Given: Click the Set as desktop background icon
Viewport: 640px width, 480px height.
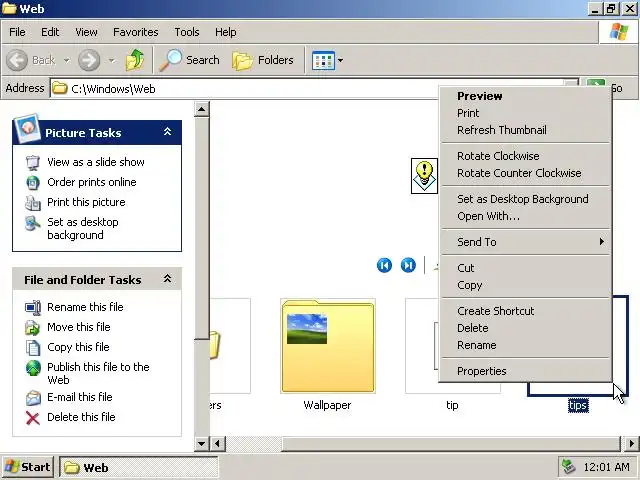Looking at the screenshot, I should tap(33, 223).
